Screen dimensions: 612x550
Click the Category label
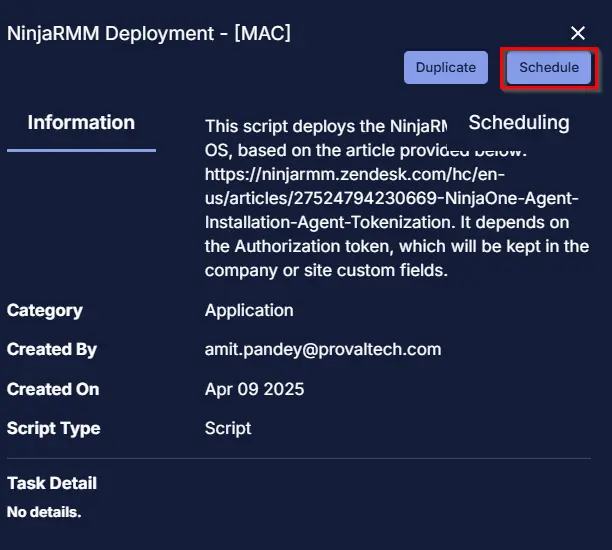44,311
